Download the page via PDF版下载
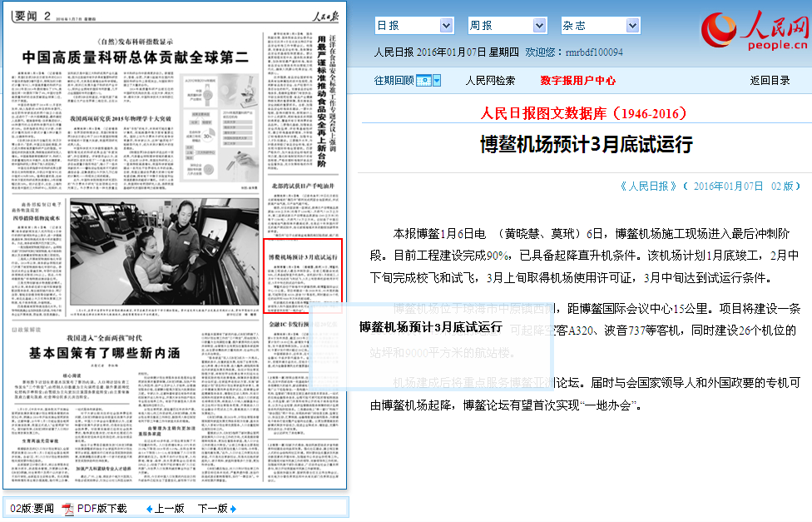 101,509
